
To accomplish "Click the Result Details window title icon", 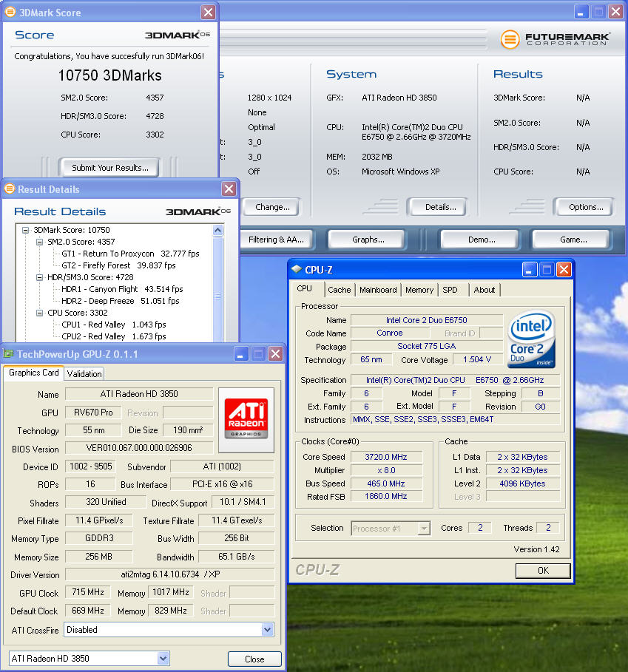I will (x=10, y=189).
